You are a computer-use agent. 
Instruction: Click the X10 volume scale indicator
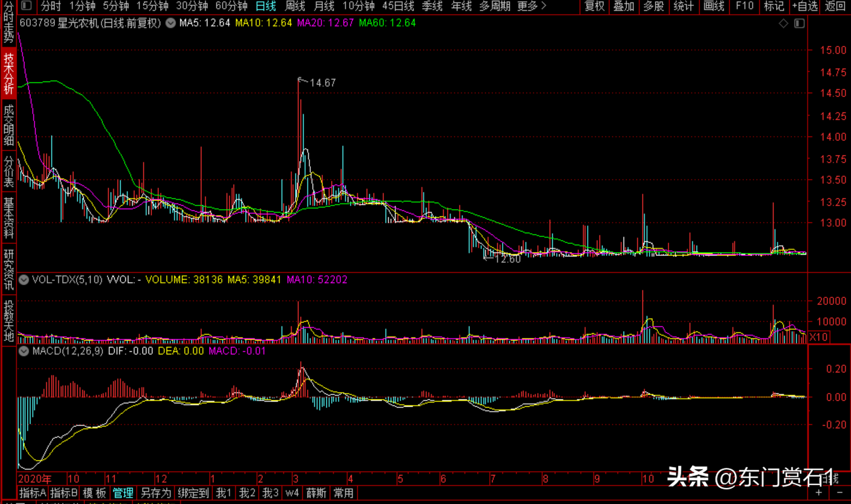(x=818, y=337)
